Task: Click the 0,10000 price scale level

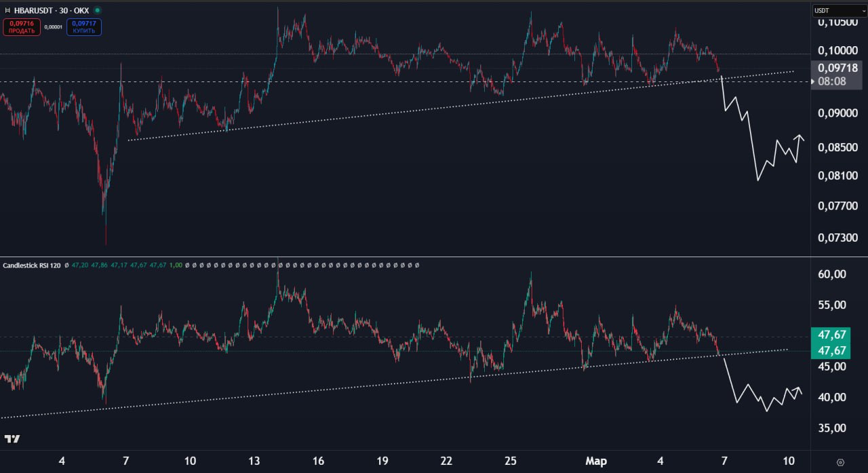Action: [836, 51]
